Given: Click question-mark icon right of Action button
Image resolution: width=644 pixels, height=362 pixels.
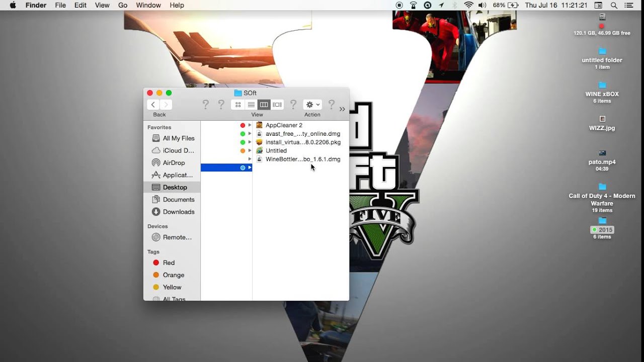Looking at the screenshot, I should 331,105.
